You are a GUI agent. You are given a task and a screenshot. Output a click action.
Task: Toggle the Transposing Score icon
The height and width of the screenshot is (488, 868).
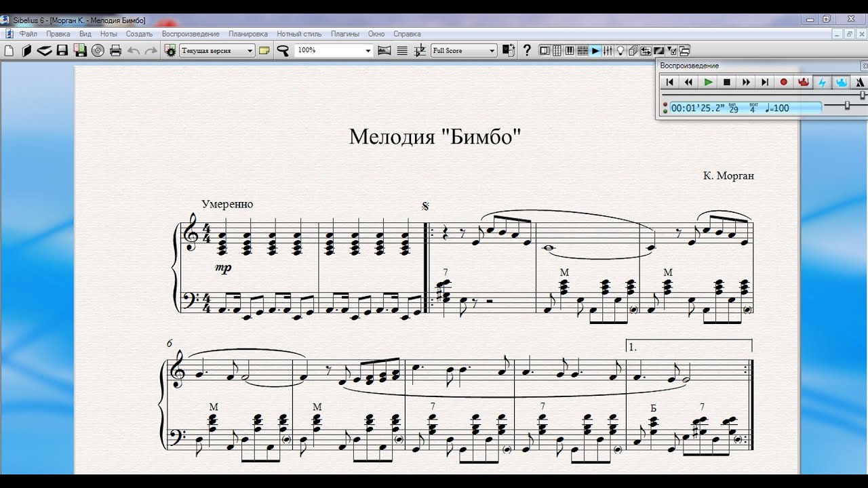(x=420, y=50)
